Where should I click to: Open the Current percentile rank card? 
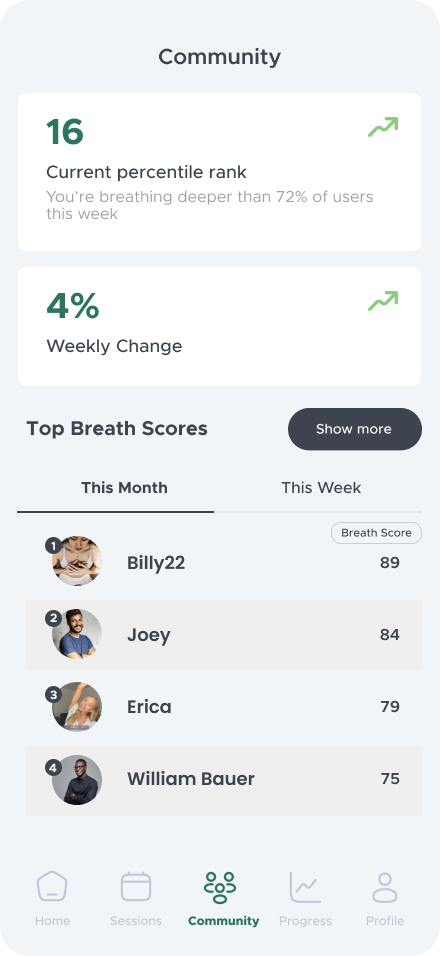(219, 172)
